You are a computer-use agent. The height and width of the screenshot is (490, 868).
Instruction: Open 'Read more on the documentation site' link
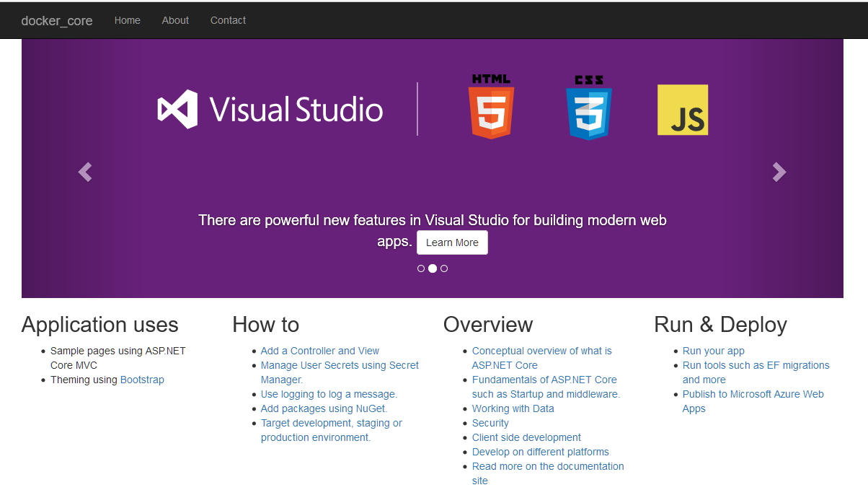[548, 473]
